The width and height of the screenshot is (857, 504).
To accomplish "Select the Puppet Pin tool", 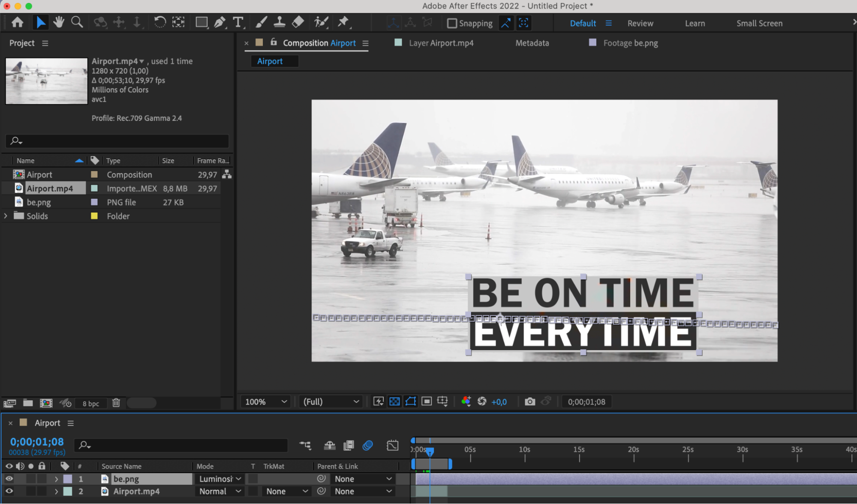I will [343, 22].
